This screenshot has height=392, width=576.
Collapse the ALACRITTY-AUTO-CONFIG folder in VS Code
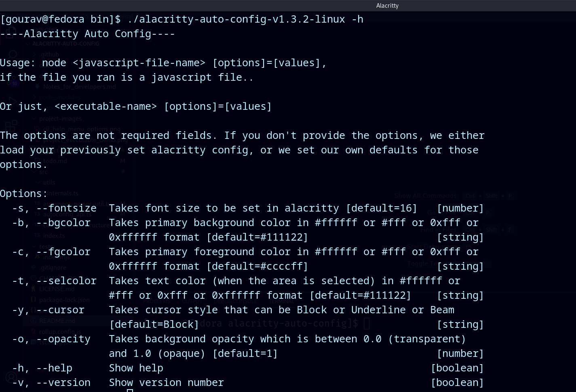(63, 44)
